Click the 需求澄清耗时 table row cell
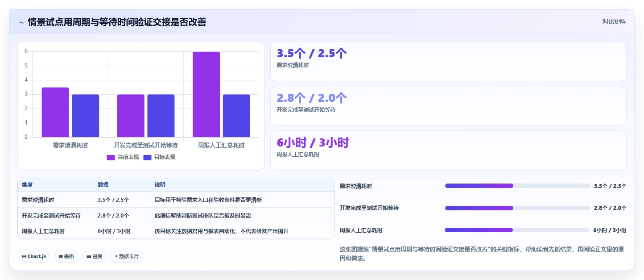Screen dimensions: 644x280 (x=38, y=200)
